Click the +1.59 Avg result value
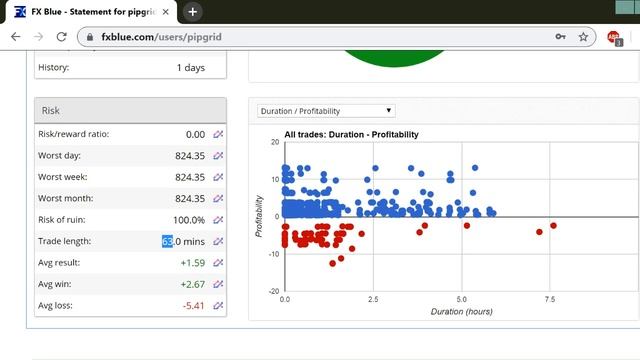The height and width of the screenshot is (360, 640). tap(193, 262)
